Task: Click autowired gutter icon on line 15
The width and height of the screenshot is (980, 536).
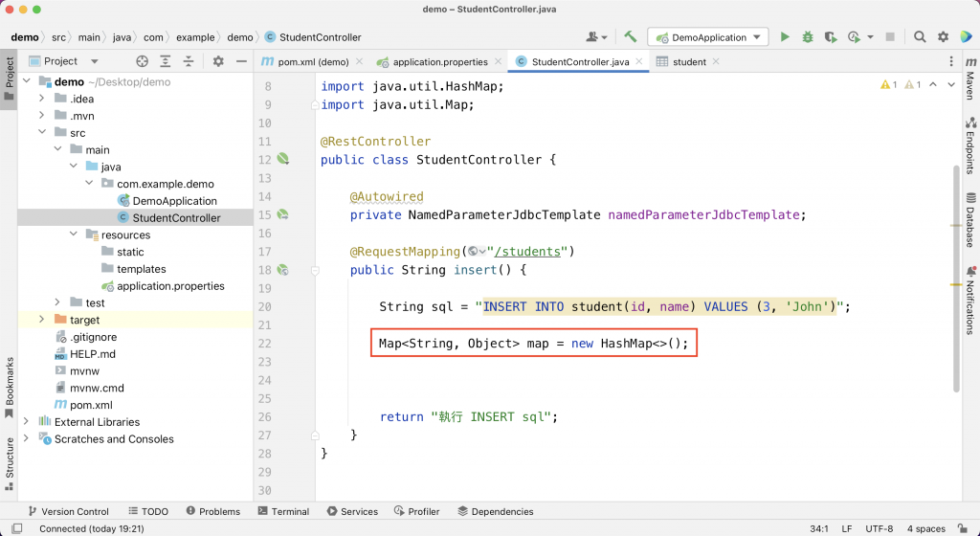Action: (282, 214)
